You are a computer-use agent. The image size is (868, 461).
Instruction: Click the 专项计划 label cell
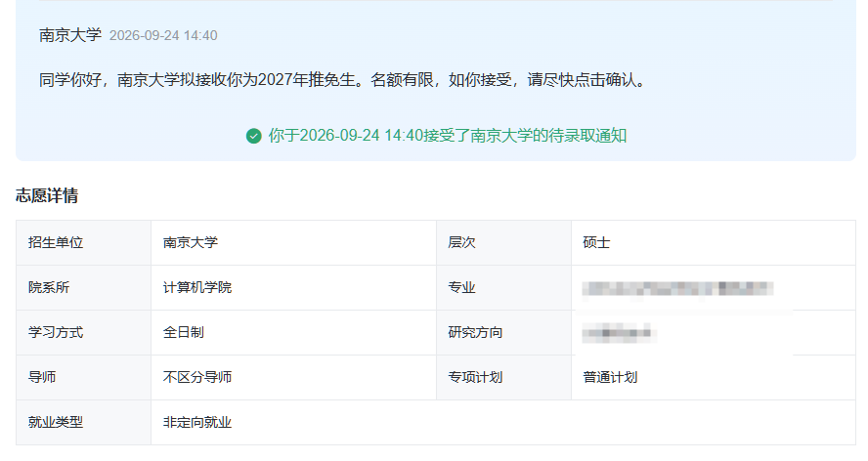(x=503, y=377)
